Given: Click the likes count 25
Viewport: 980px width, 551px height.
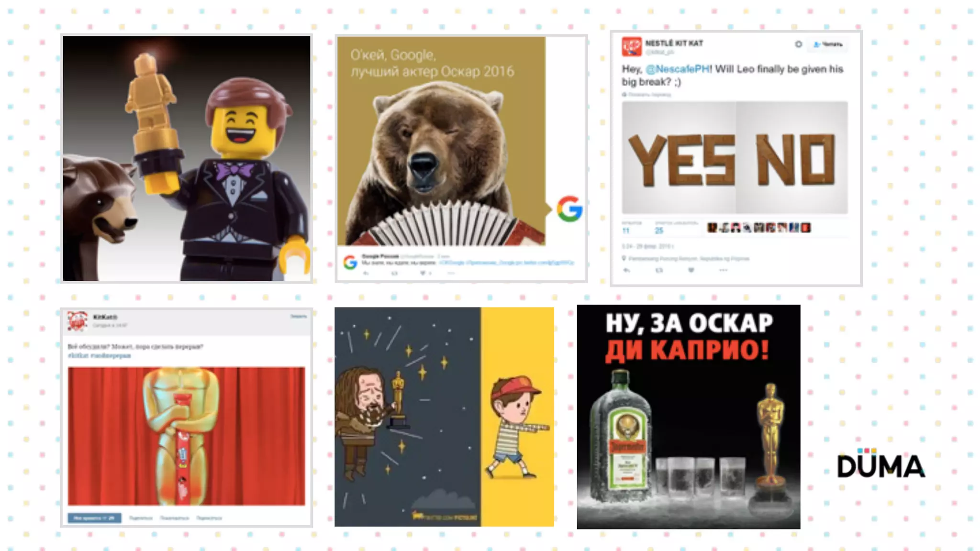Looking at the screenshot, I should click(659, 231).
